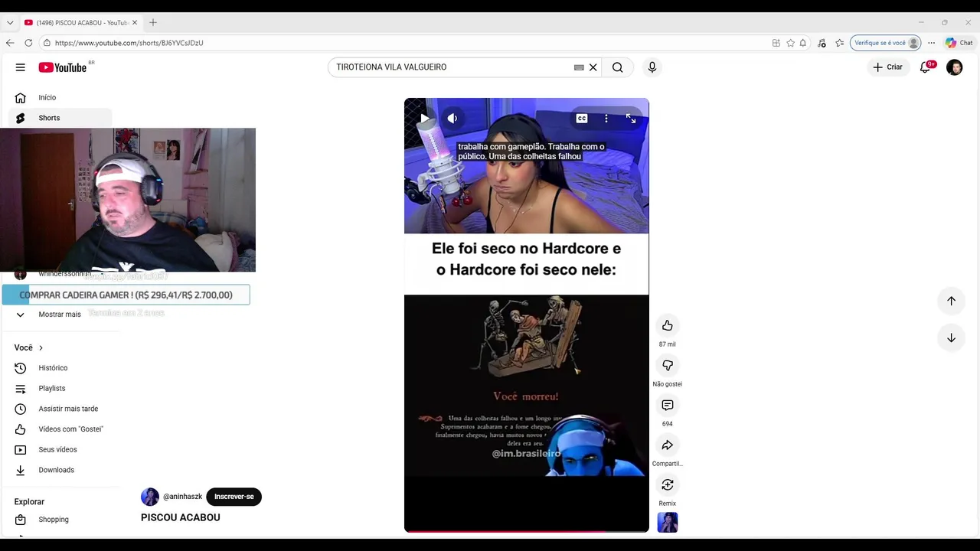Mute the Short's audio

[452, 119]
